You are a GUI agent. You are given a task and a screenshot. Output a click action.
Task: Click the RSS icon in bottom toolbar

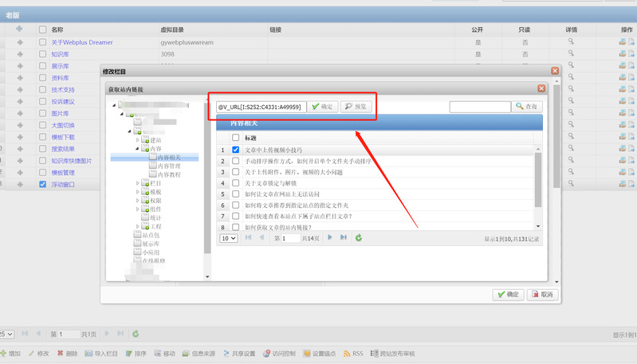click(x=353, y=354)
